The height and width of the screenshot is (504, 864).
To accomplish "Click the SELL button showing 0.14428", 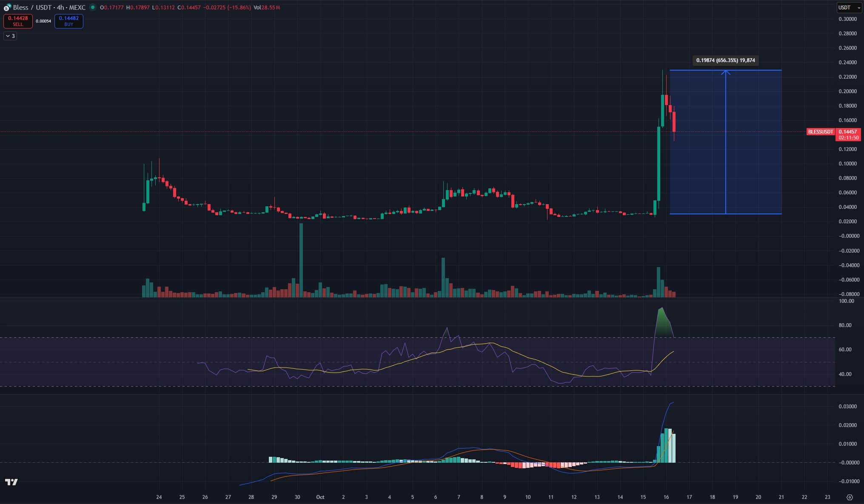I will point(18,21).
